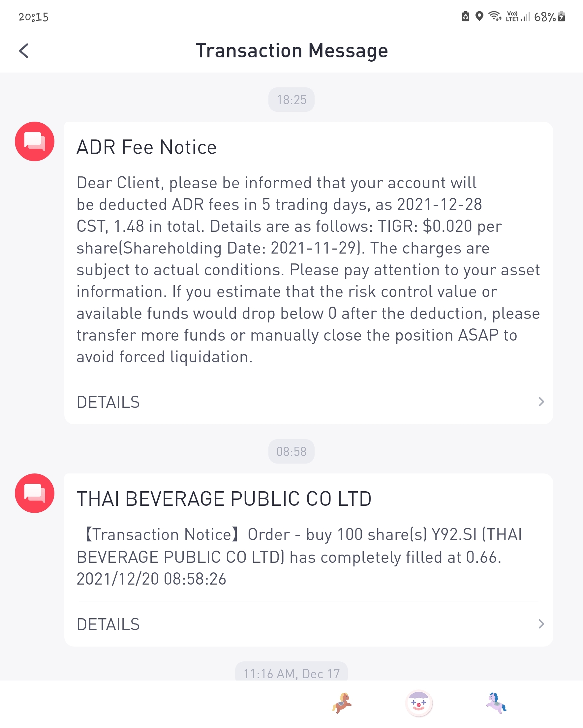Tap the back arrow in header
The height and width of the screenshot is (728, 583).
click(x=24, y=51)
